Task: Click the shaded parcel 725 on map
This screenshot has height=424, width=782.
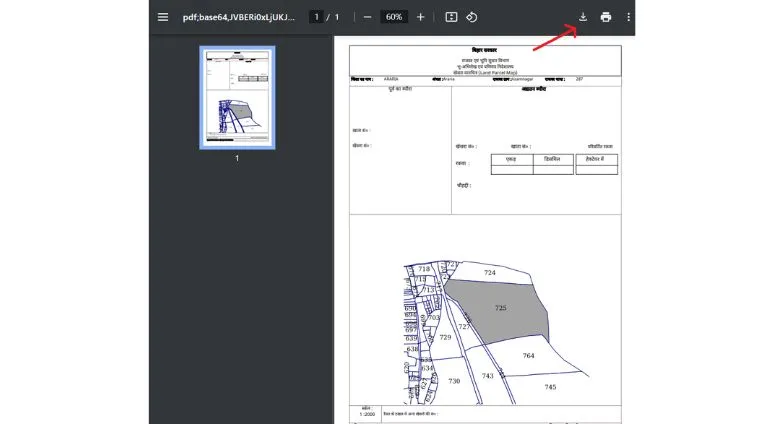Action: (x=499, y=308)
